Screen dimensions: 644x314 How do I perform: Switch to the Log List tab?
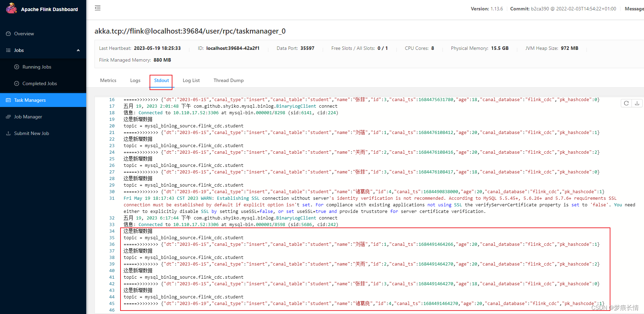pos(191,80)
